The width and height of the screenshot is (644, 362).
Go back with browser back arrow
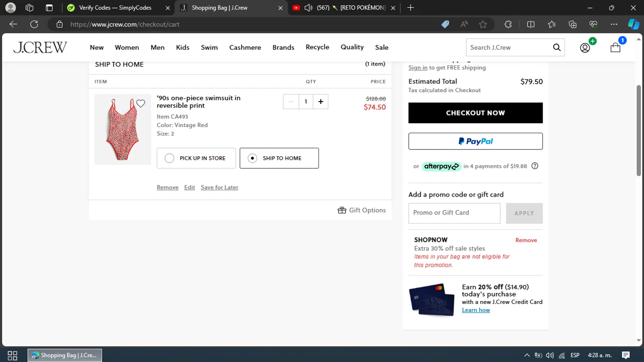click(13, 24)
